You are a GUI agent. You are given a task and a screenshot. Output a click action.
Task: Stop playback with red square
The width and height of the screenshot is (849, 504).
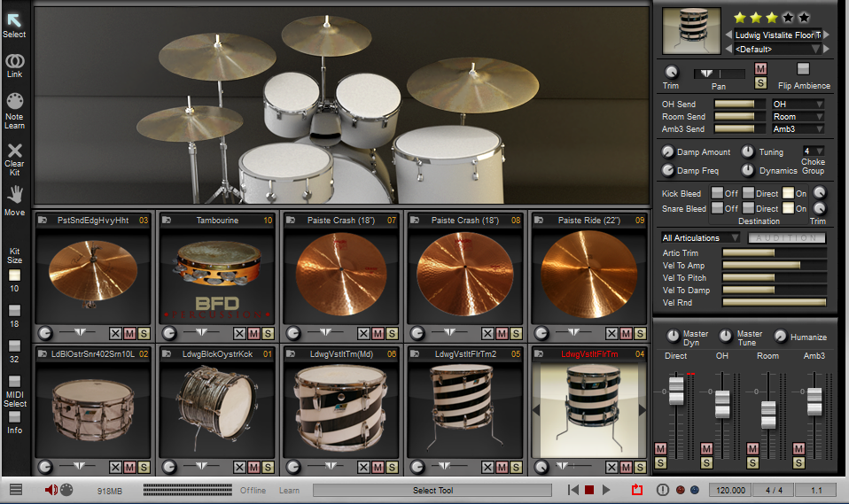[589, 490]
